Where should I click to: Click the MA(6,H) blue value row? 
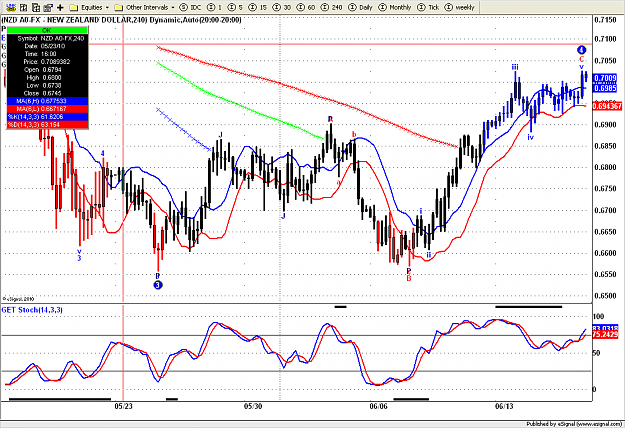click(47, 101)
